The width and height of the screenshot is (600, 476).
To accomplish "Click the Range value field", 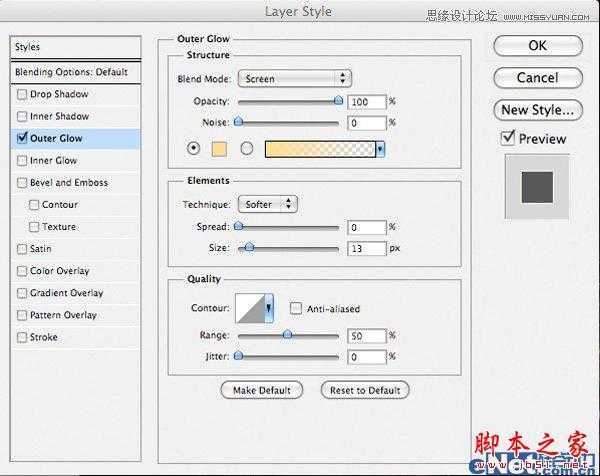I will tap(367, 336).
